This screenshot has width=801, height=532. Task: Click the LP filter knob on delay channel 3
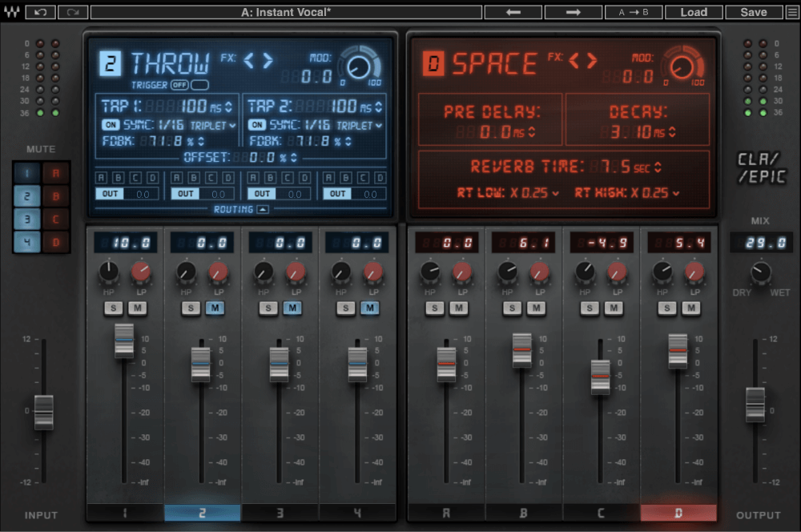(296, 272)
